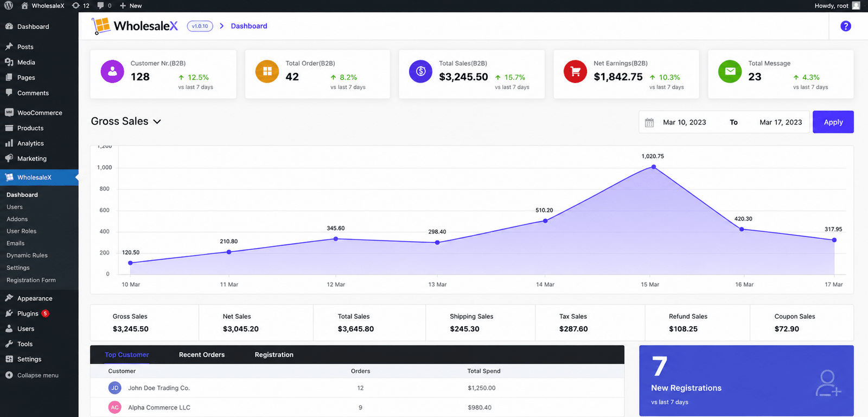Open the Mar 17, 2023 end date picker
This screenshot has width=868, height=417.
[781, 123]
